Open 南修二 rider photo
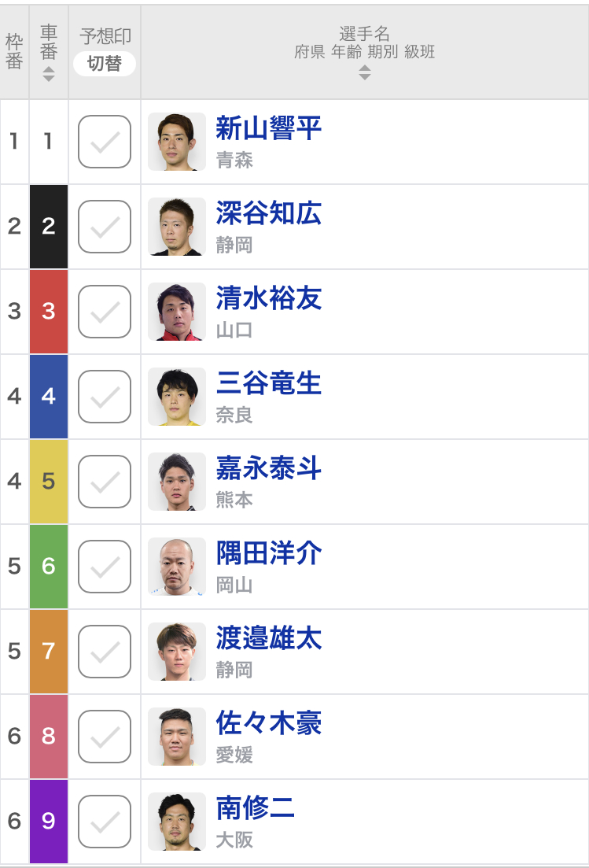 [x=177, y=822]
